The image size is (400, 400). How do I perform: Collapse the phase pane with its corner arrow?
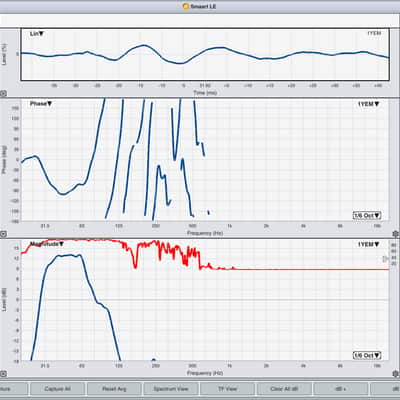coord(3,234)
